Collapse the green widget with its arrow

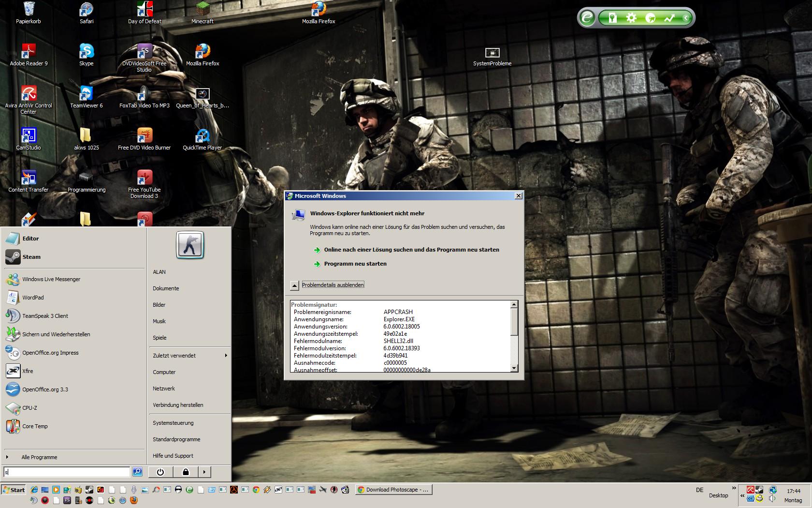(685, 18)
